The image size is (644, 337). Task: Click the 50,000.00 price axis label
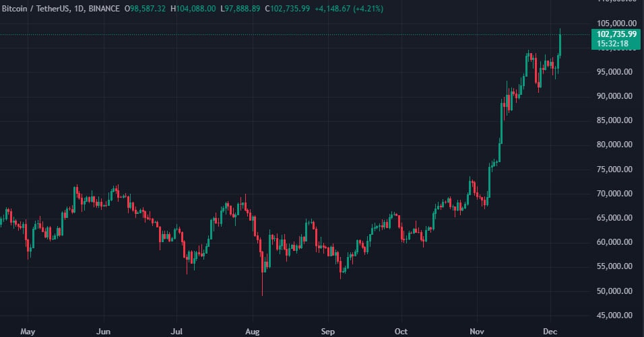point(614,291)
